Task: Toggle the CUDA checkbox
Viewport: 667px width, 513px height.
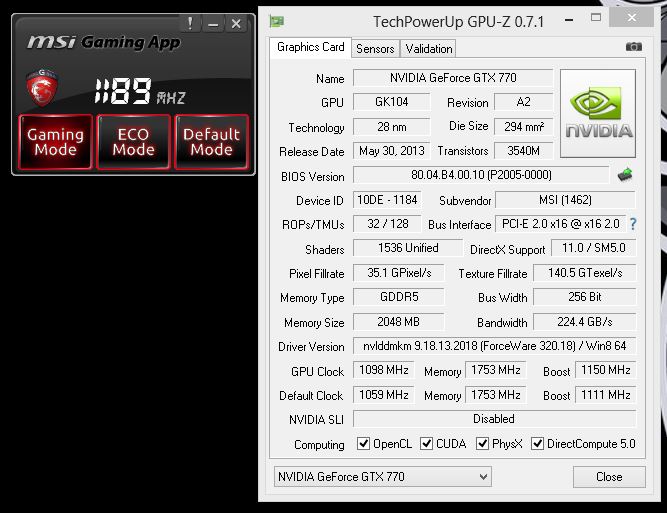Action: (x=427, y=444)
